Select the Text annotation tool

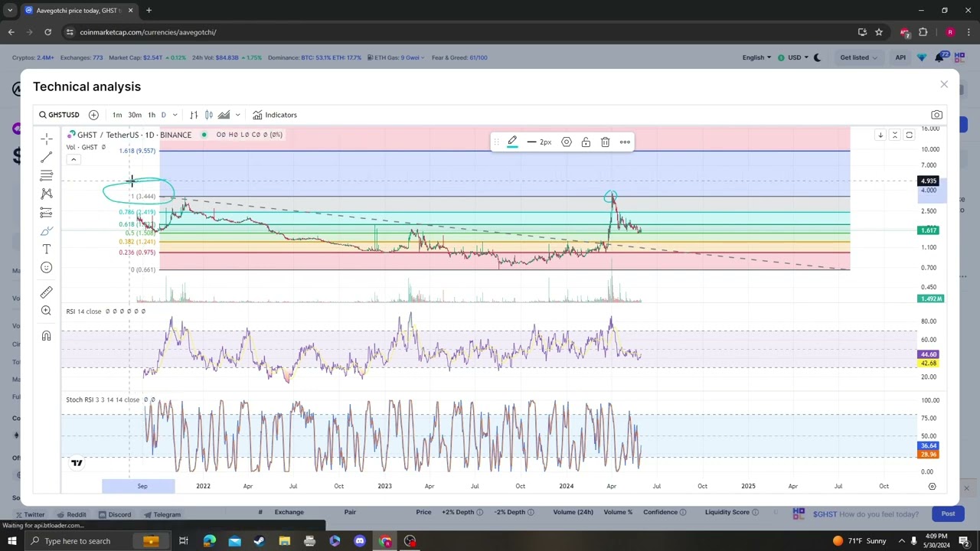tap(47, 249)
